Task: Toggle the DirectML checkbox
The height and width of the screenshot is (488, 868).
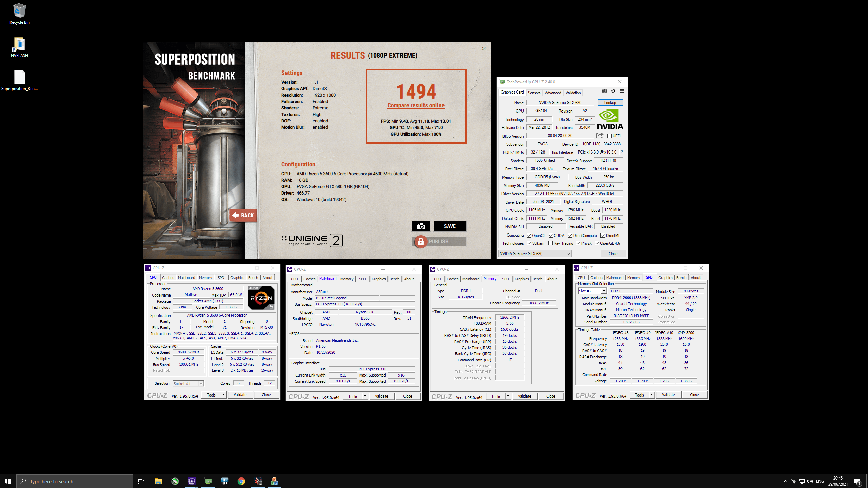Action: (603, 235)
